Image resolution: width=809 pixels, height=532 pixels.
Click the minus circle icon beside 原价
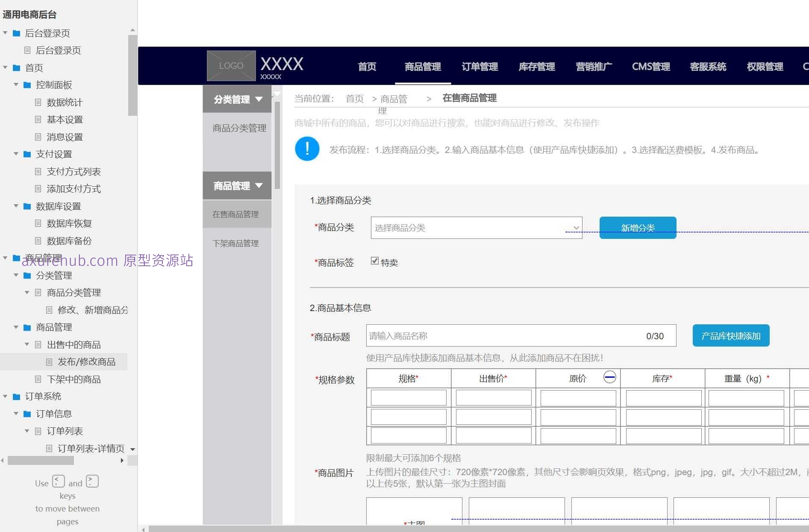609,377
